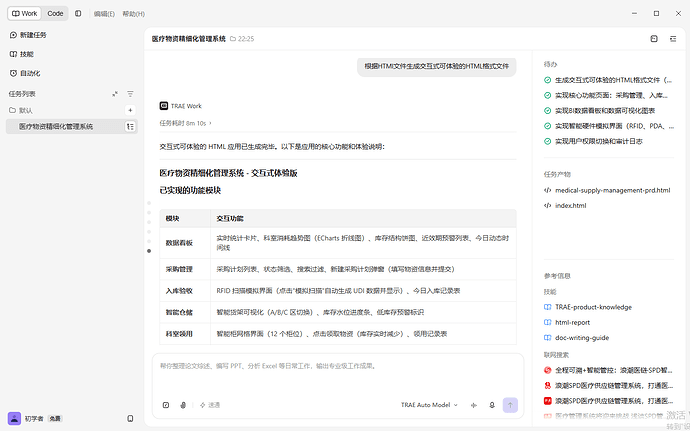
Task: Open the TRAE Auto Model dropdown
Action: pyautogui.click(x=429, y=405)
